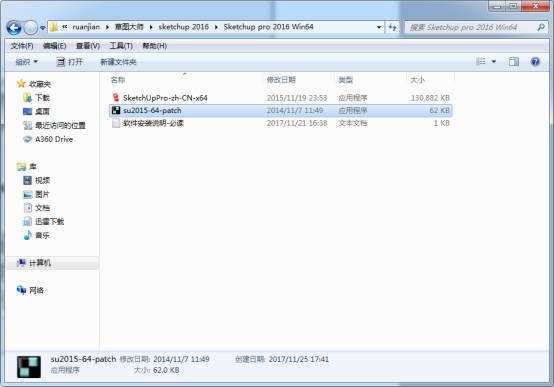The image size is (554, 387).
Task: Click the 迅雷下载 library icon
Action: pos(27,222)
